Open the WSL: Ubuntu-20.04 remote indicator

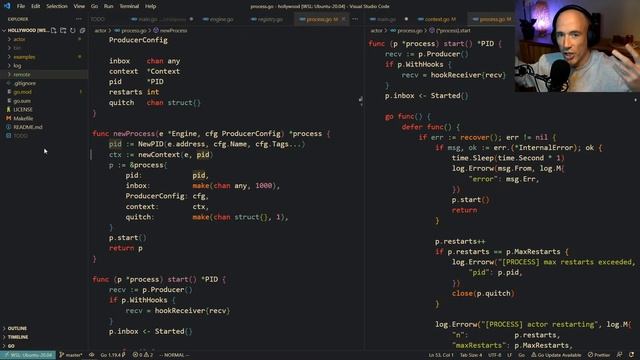click(x=28, y=355)
